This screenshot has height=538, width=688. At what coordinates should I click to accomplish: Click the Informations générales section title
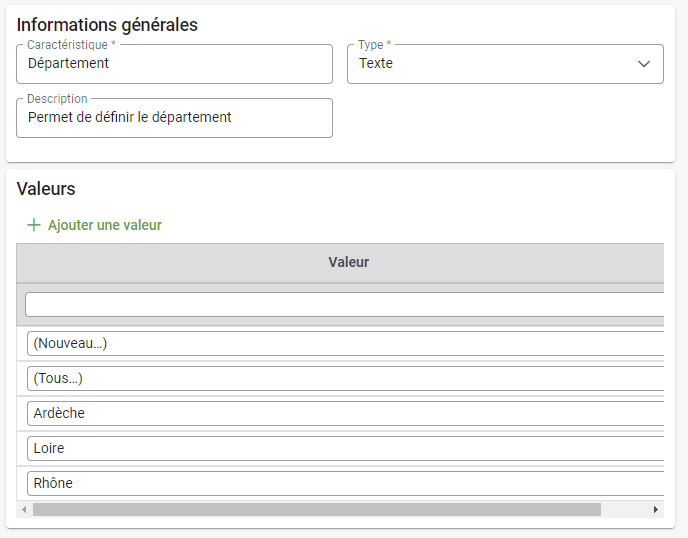pos(107,25)
